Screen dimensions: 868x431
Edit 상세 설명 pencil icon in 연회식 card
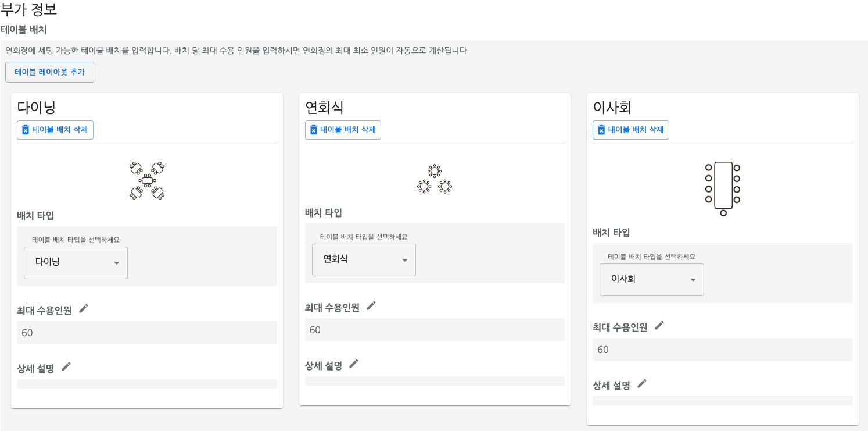(x=354, y=364)
